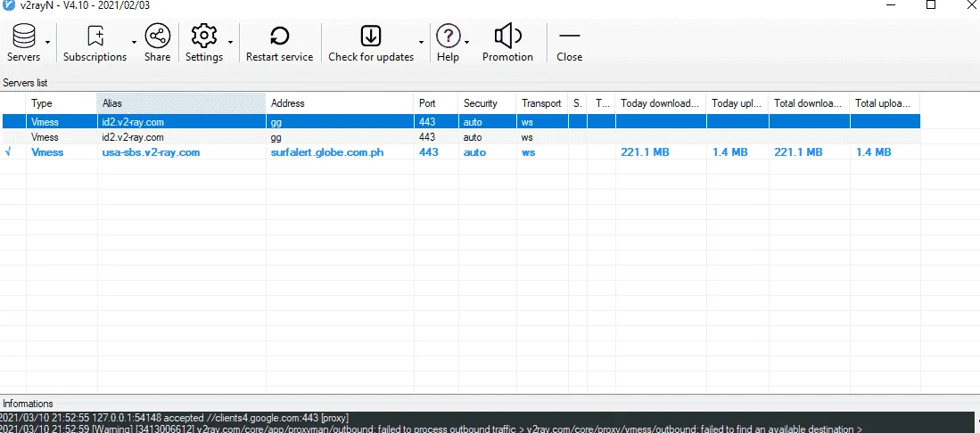
Task: Click the 1.4 MB today upload value
Action: pyautogui.click(x=730, y=151)
